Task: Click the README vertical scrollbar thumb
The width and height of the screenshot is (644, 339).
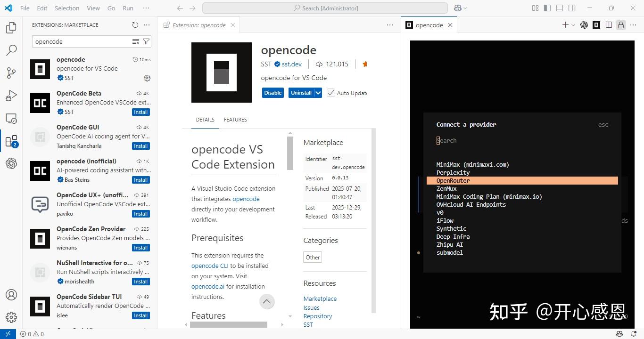Action: pyautogui.click(x=290, y=153)
